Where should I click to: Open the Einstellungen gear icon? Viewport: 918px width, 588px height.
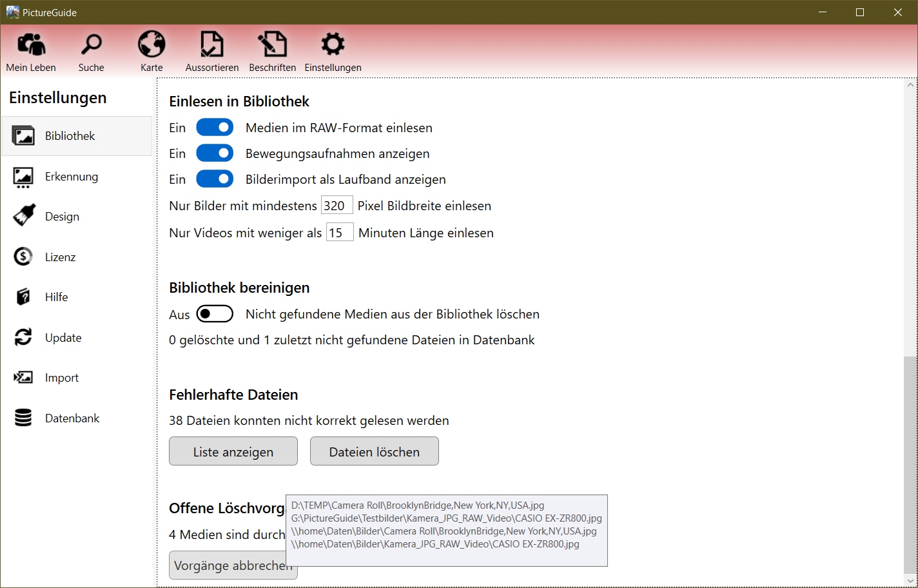pyautogui.click(x=333, y=44)
